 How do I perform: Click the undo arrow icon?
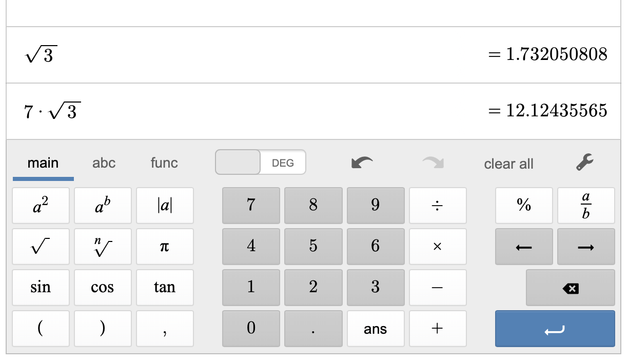tap(362, 163)
